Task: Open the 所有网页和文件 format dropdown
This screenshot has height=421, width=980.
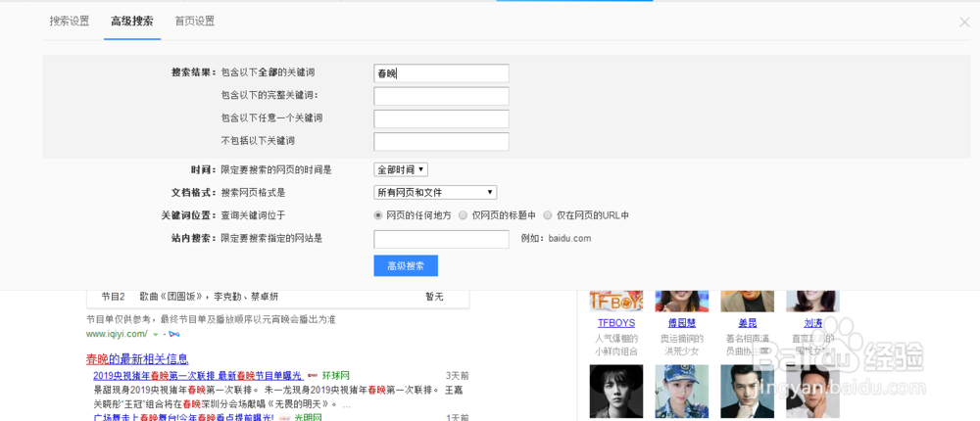Action: pos(435,192)
